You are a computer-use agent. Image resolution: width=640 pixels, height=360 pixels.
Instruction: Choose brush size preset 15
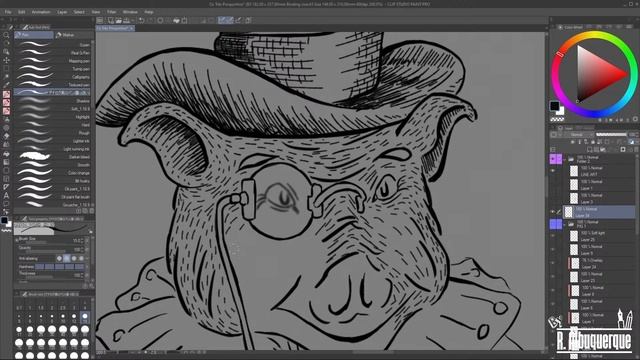(85, 317)
